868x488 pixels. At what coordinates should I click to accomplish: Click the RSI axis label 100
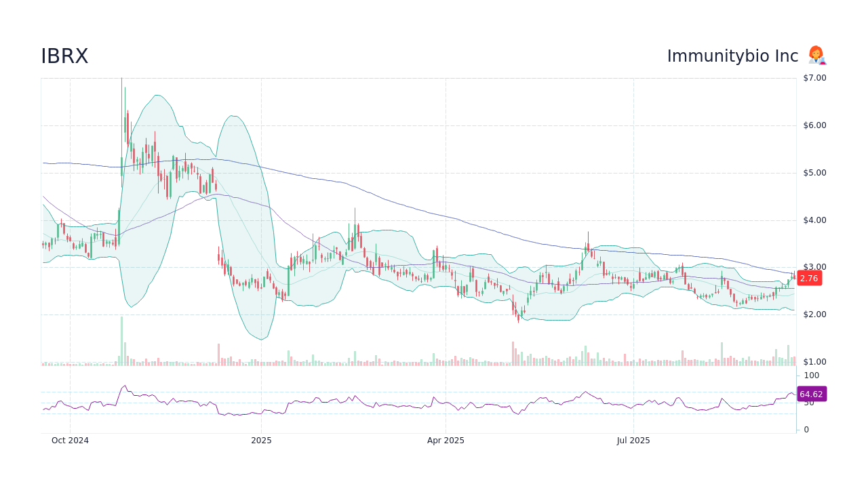tap(812, 375)
